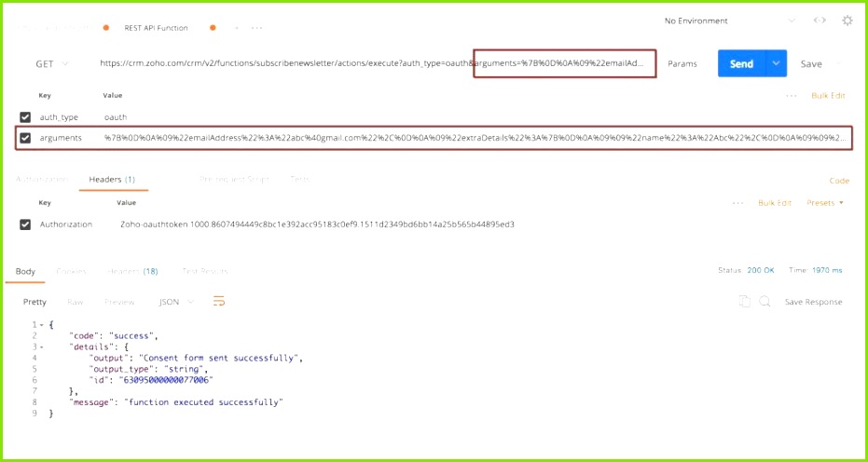Select the Pretty view

(x=34, y=302)
